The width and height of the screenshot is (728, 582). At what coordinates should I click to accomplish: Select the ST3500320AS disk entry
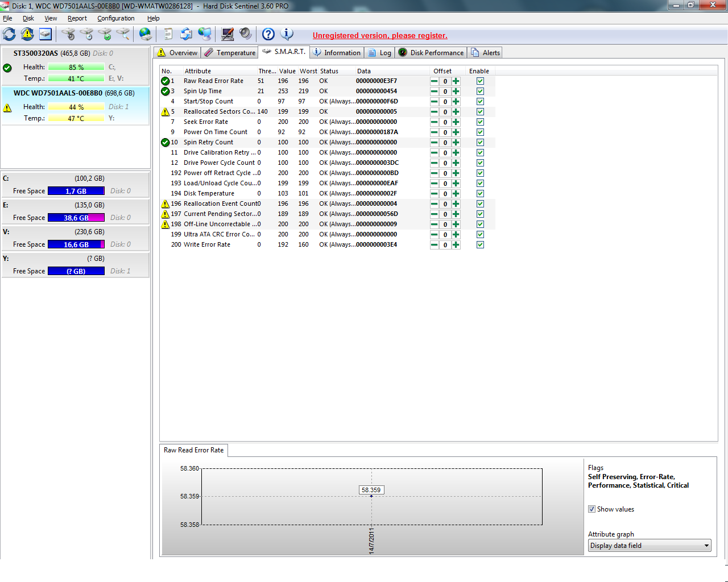point(75,66)
